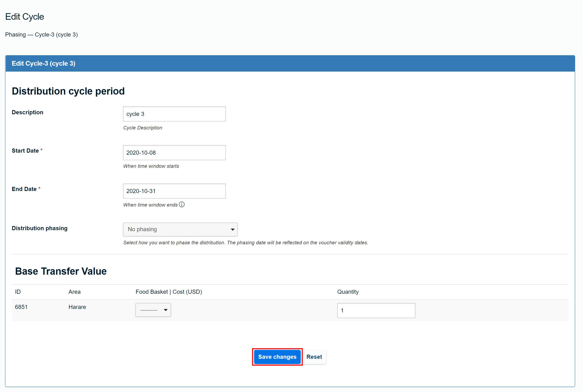
Task: Click the Harare area cell
Action: pos(77,307)
